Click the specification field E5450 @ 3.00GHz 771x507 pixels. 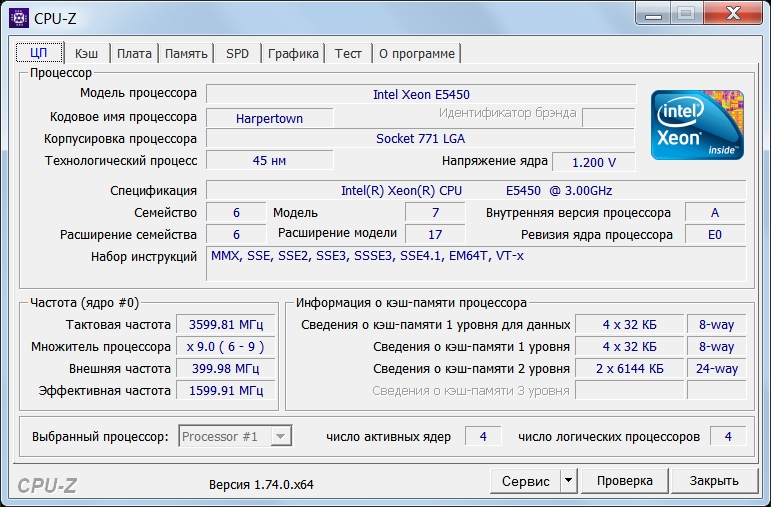click(476, 190)
